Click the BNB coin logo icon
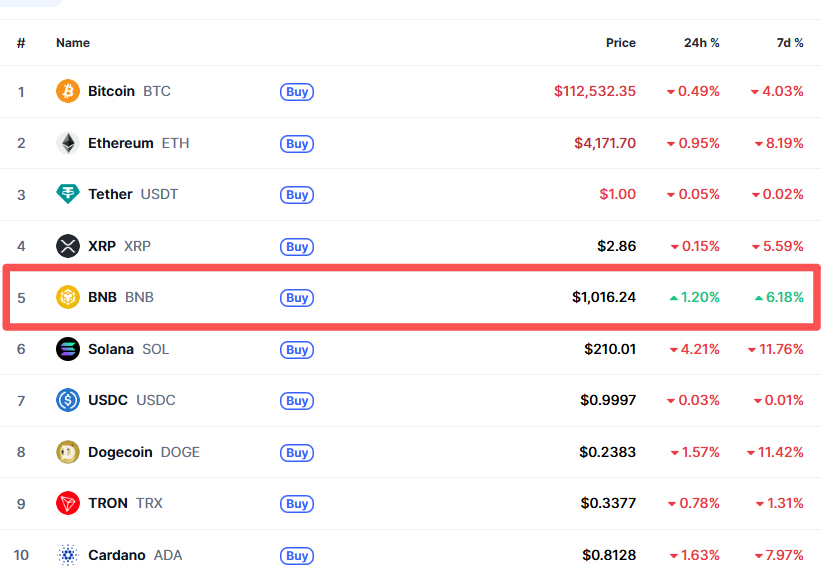The height and width of the screenshot is (575, 821). coord(68,297)
